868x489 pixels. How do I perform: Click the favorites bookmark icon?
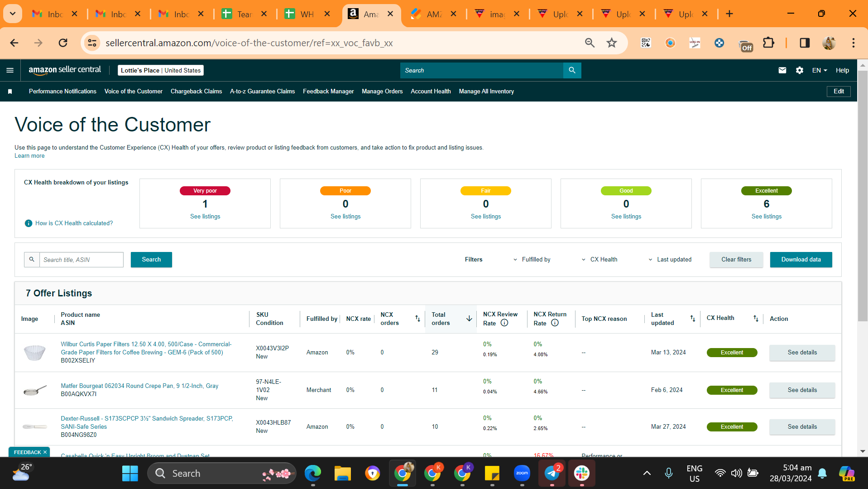point(10,92)
